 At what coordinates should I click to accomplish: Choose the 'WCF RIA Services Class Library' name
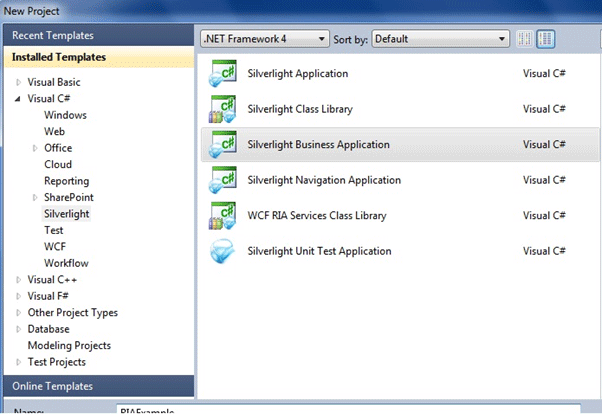click(x=317, y=215)
